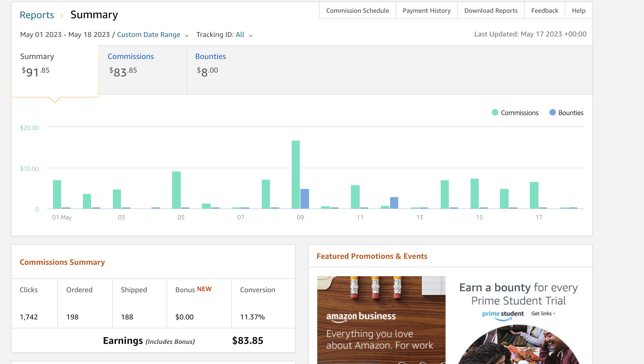Viewport: 644px width, 364px height.
Task: Click the commissions bar on May 15
Action: [x=475, y=194]
